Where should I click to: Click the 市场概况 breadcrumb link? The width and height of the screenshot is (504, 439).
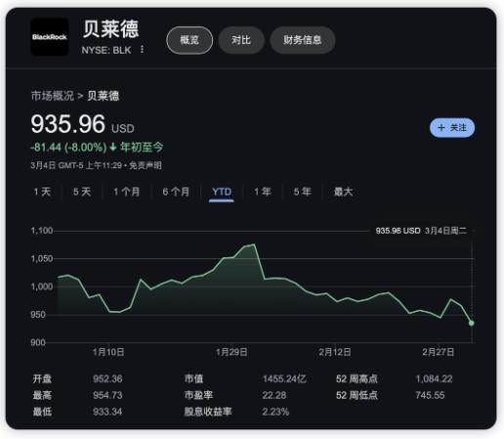[x=53, y=96]
